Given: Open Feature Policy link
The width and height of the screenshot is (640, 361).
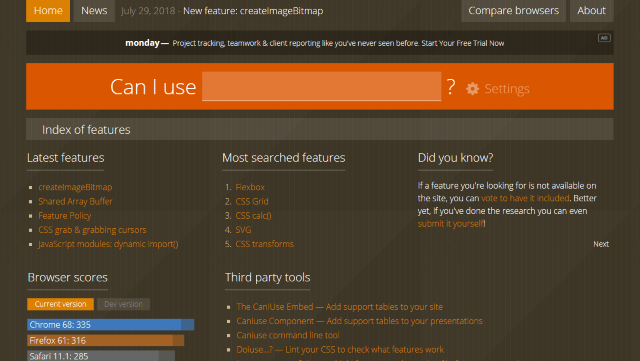Looking at the screenshot, I should pos(64,216).
